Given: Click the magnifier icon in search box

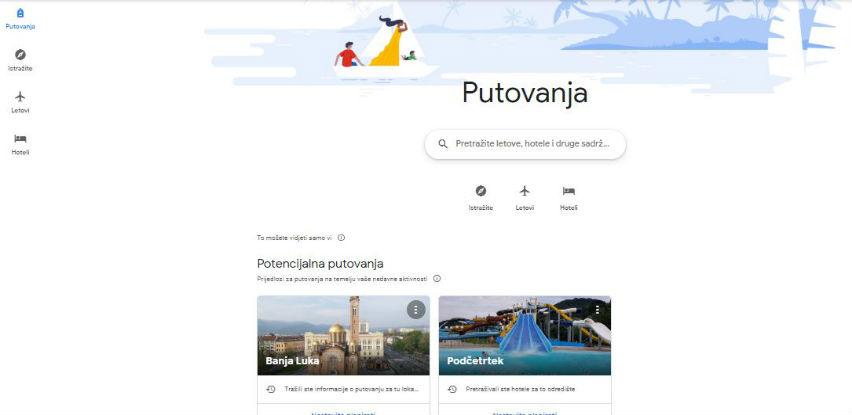Looking at the screenshot, I should (443, 144).
